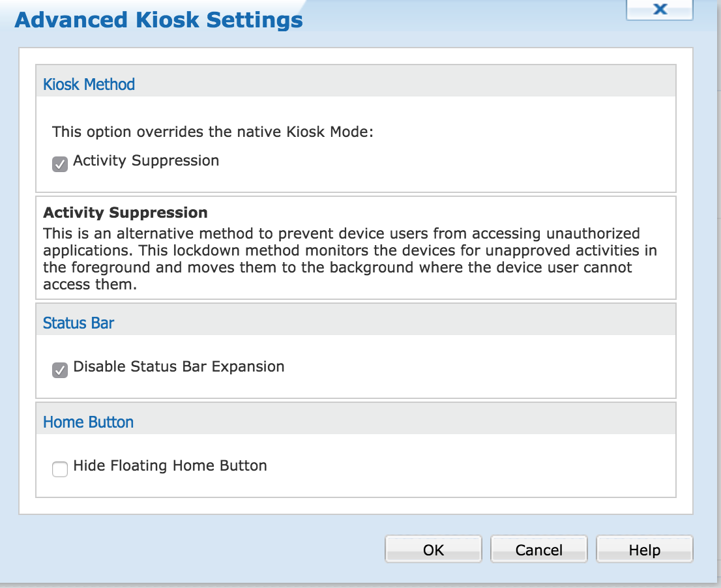Enable the Hide Floating Home Button checkbox
Viewport: 721px width, 588px height.
(x=60, y=469)
